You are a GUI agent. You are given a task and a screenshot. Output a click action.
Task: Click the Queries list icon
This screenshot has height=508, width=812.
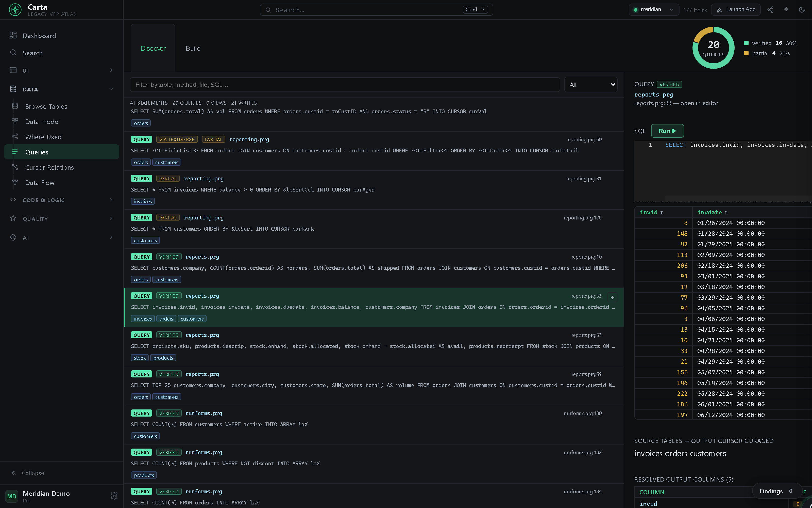[x=15, y=152]
